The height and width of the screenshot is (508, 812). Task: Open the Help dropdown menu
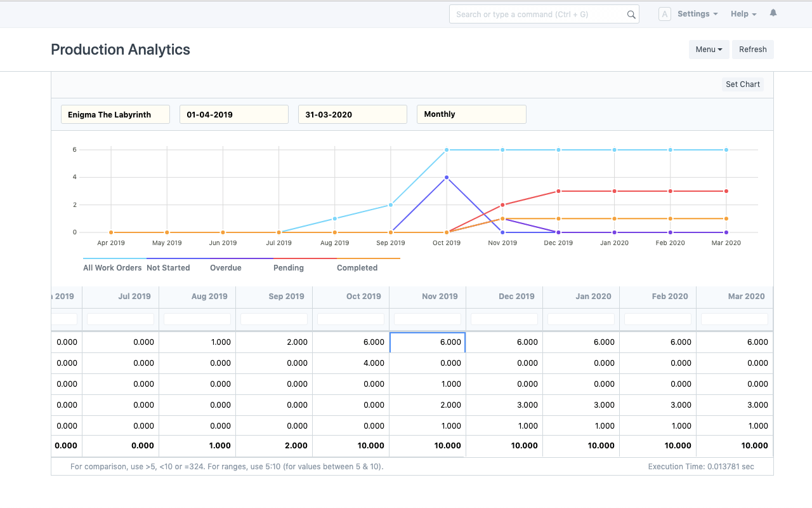pyautogui.click(x=743, y=14)
